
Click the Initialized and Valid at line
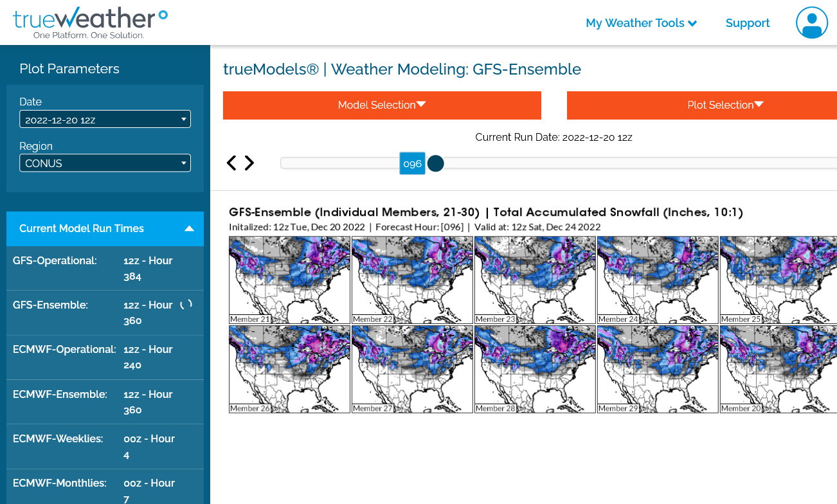(x=415, y=227)
